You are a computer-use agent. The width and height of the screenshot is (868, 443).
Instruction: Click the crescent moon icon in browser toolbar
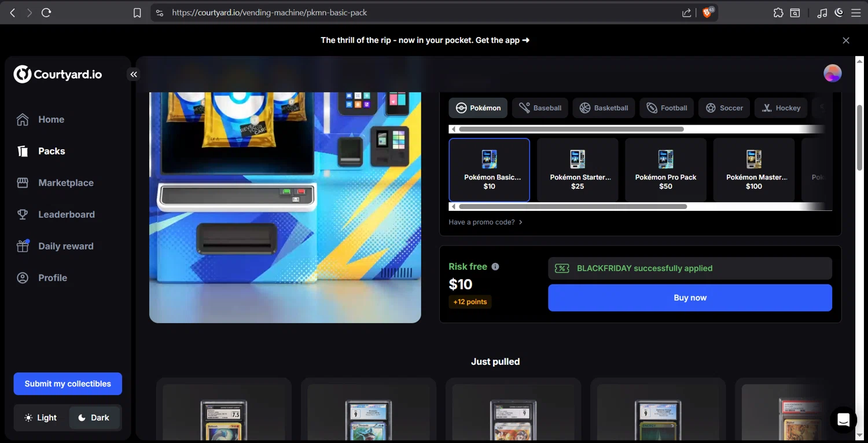[x=838, y=12]
